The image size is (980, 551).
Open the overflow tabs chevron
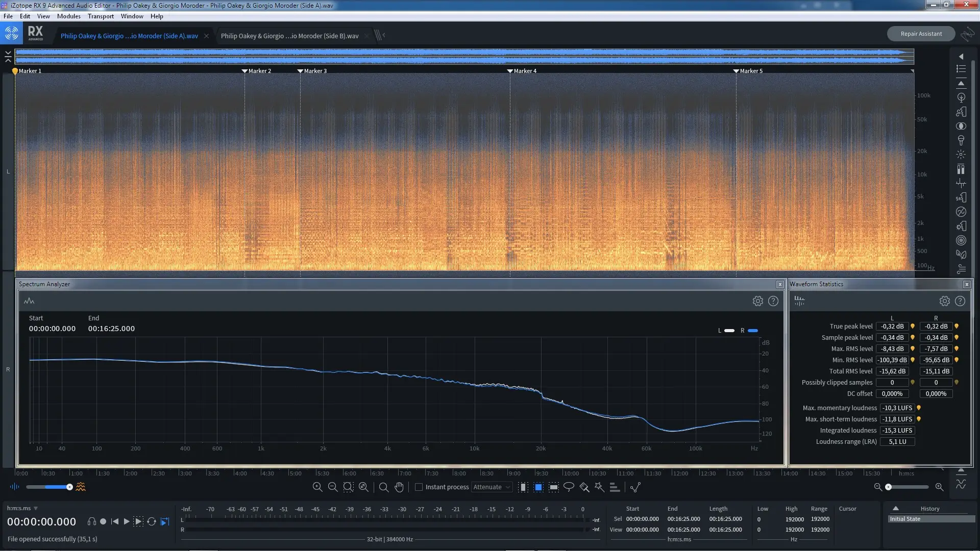[x=379, y=35]
